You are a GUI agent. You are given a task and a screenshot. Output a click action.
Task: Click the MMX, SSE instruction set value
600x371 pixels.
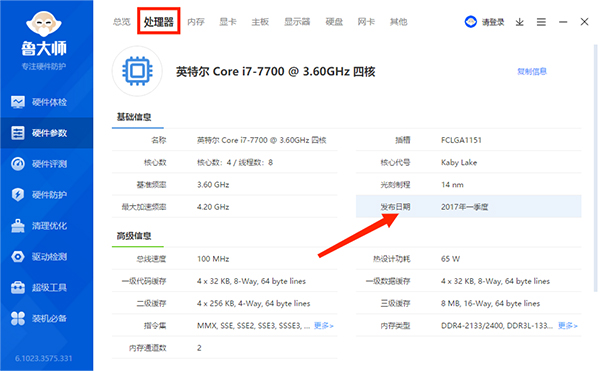click(x=253, y=326)
